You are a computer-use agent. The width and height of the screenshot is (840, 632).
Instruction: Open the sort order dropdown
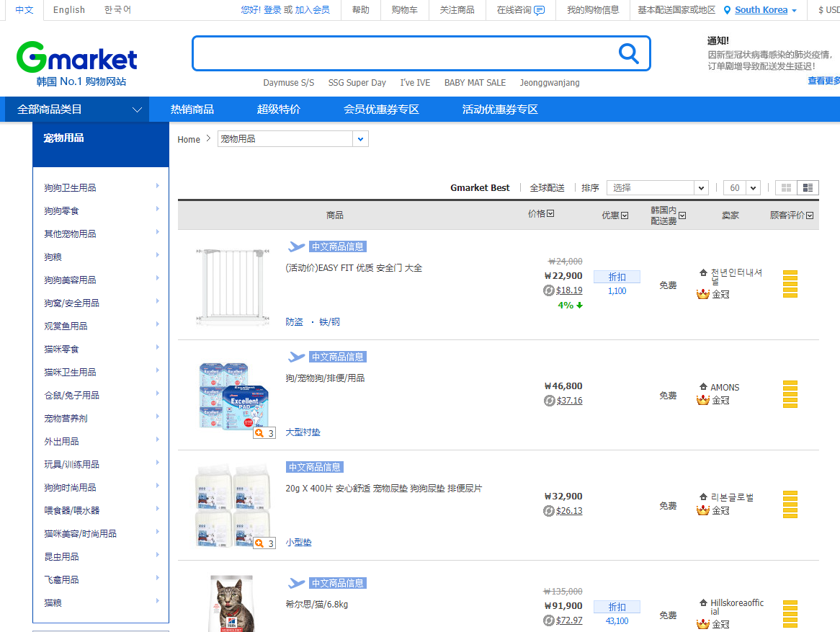pyautogui.click(x=657, y=188)
